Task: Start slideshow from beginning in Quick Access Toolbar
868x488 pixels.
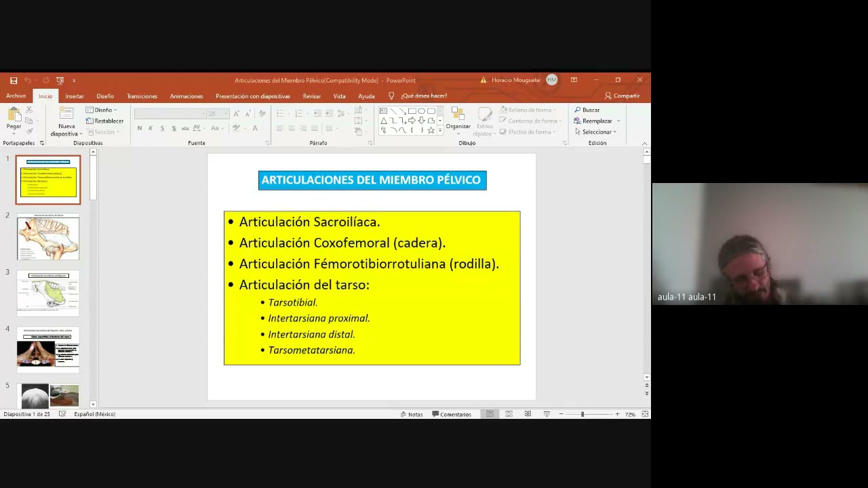Action: click(x=60, y=80)
